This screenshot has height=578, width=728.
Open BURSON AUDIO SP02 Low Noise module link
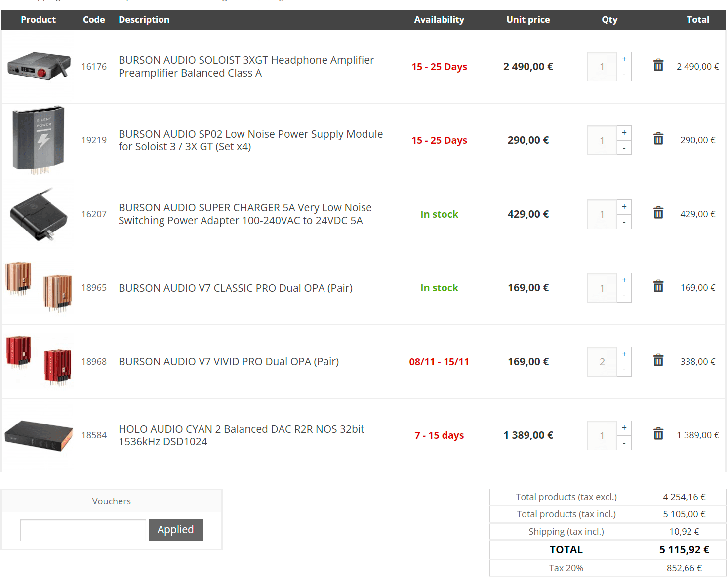(250, 140)
